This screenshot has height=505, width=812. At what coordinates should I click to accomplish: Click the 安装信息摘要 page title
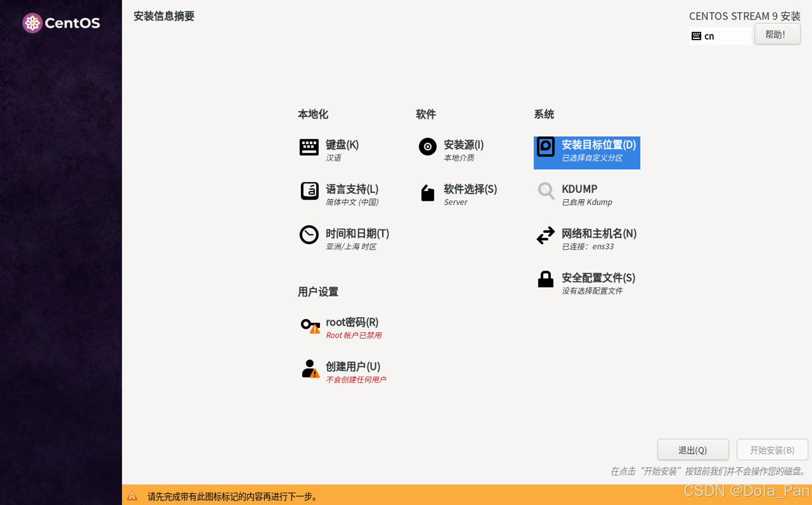(x=164, y=16)
